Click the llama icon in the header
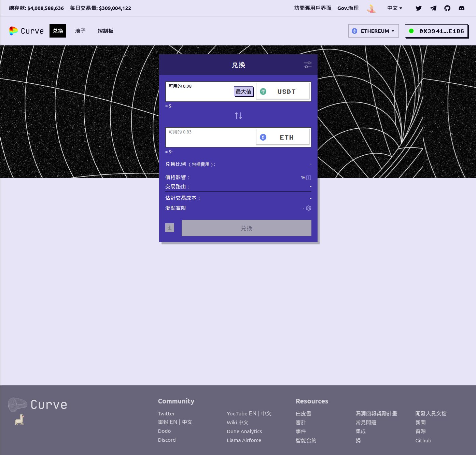The height and width of the screenshot is (455, 476). 372,8
